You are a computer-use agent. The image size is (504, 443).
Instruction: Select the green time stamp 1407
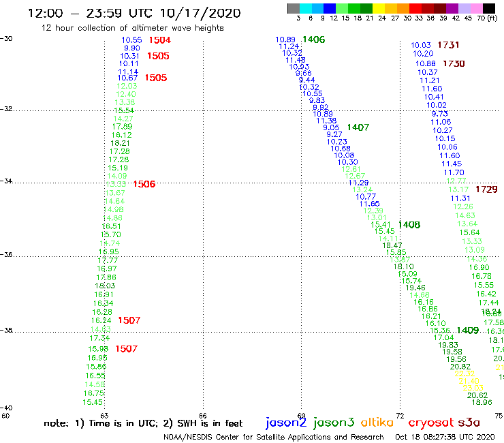pyautogui.click(x=358, y=127)
